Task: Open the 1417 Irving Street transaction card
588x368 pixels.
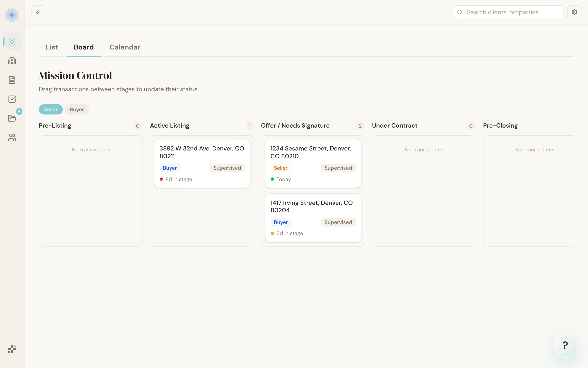Action: (313, 218)
